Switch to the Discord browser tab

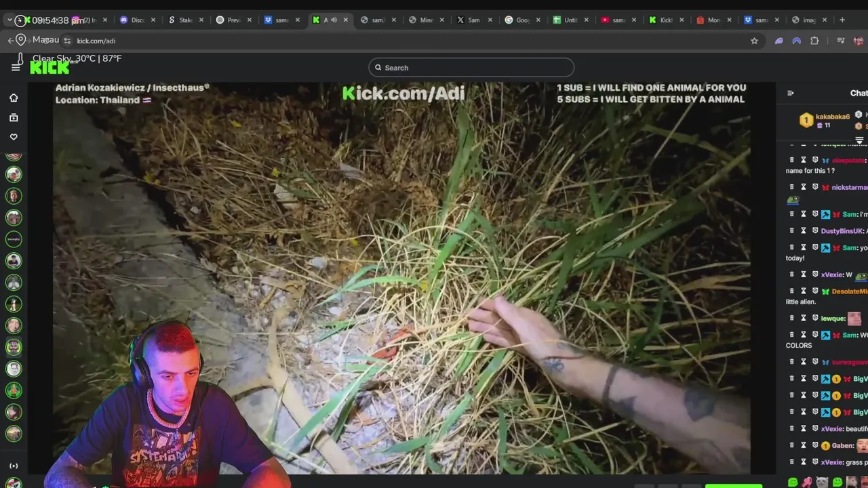pos(138,20)
